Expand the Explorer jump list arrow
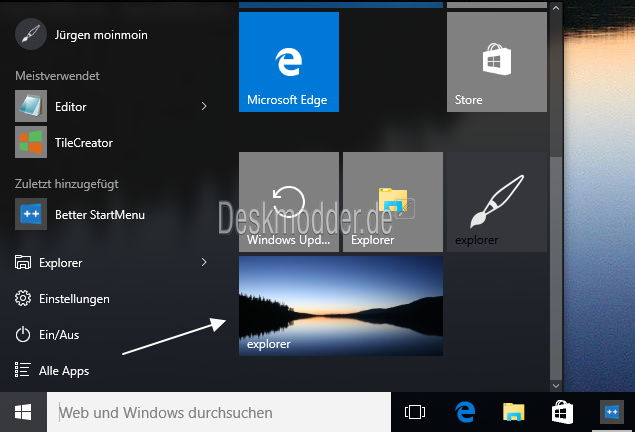 tap(204, 262)
